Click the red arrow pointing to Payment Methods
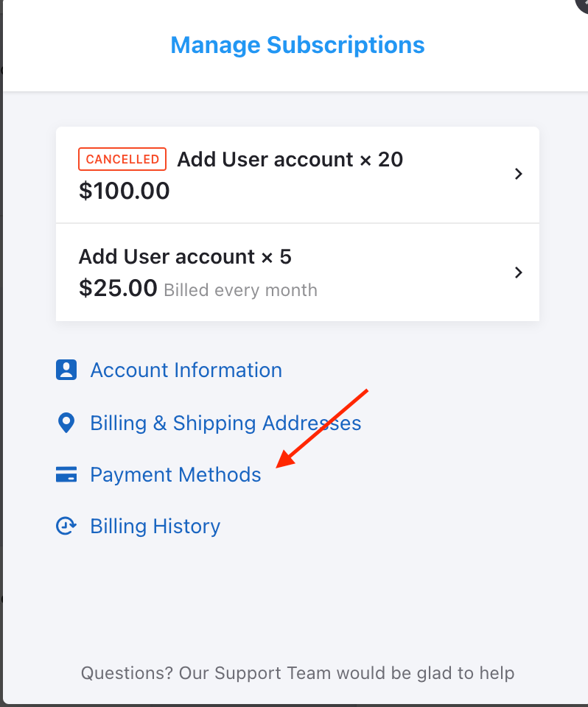588x707 pixels. tap(322, 429)
